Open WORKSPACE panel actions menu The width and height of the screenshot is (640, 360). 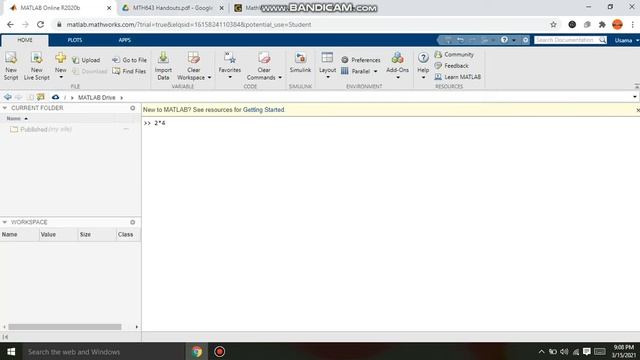coord(133,222)
